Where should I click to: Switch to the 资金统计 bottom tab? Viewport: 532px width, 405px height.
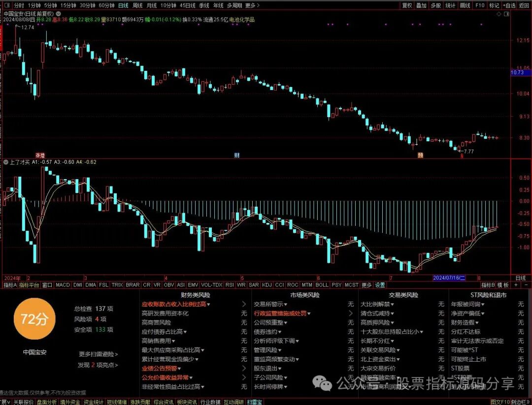93,402
